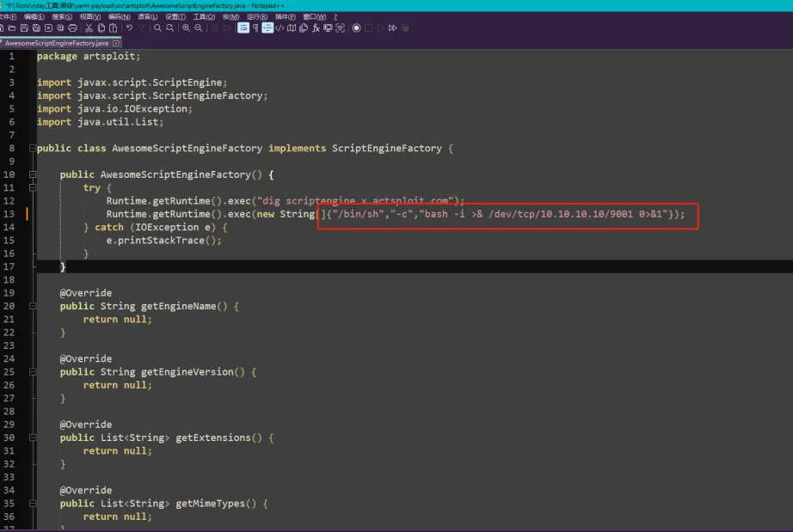Open the ? help menu

[335, 17]
